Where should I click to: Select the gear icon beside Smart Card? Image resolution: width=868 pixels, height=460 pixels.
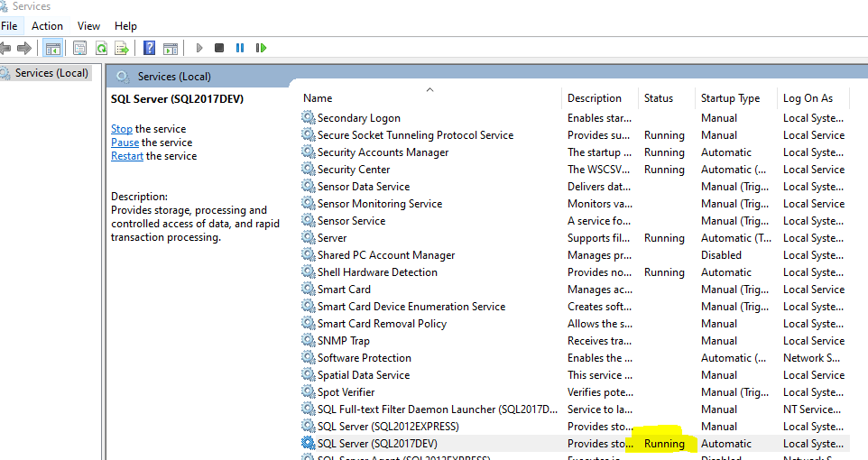(x=309, y=289)
